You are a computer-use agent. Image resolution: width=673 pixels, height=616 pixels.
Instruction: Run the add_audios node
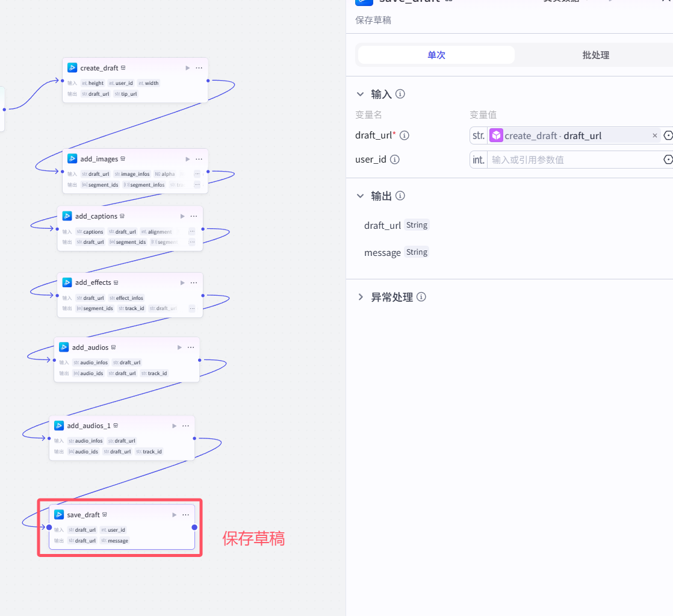(179, 347)
